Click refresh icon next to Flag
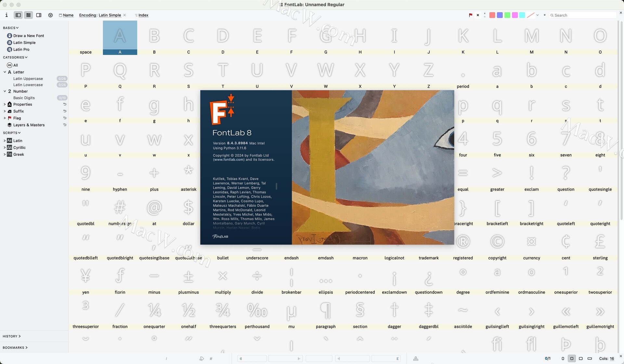This screenshot has width=624, height=364. [65, 118]
